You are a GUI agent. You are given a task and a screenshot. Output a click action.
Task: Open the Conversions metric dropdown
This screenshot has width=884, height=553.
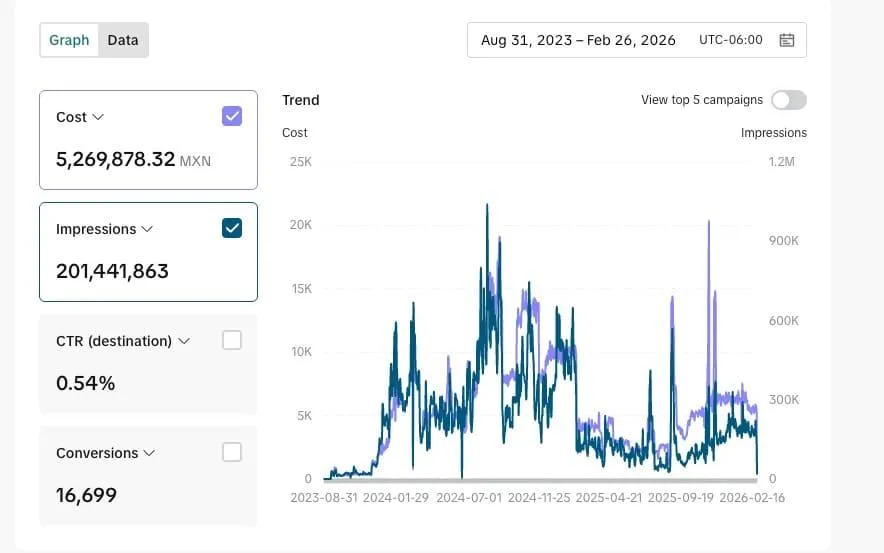click(149, 453)
